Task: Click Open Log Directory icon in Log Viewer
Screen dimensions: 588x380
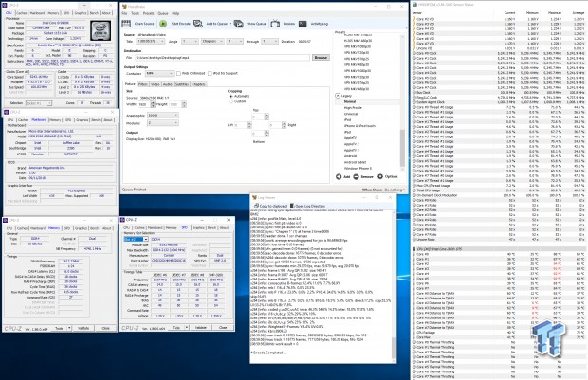Action: (x=292, y=206)
